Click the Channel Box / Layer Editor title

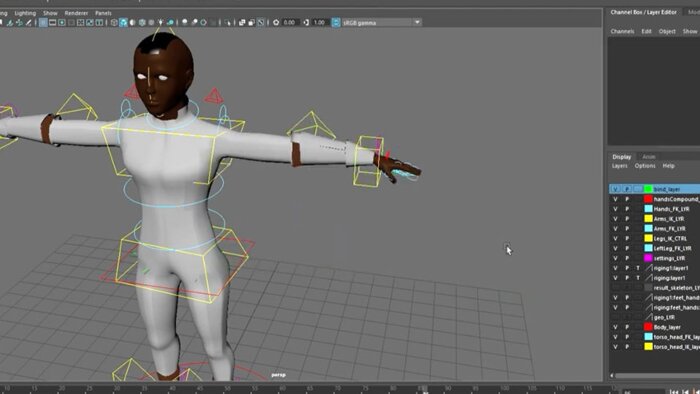[643, 12]
